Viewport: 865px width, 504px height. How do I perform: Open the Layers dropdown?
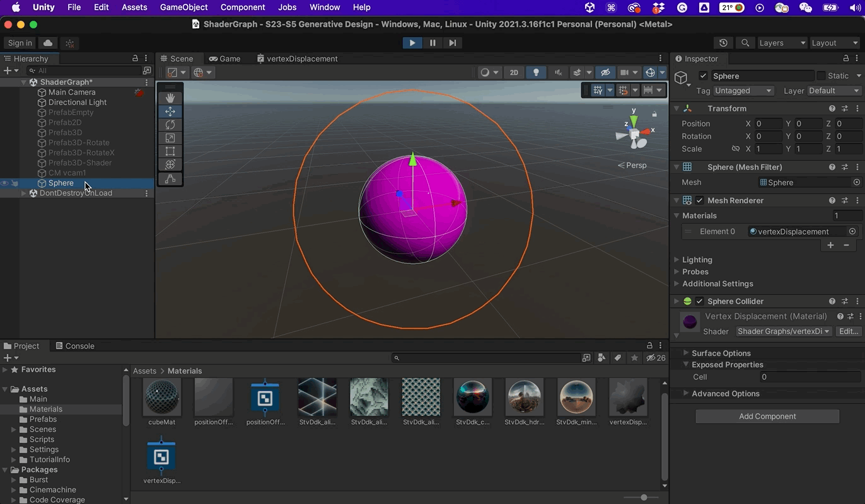pos(782,43)
